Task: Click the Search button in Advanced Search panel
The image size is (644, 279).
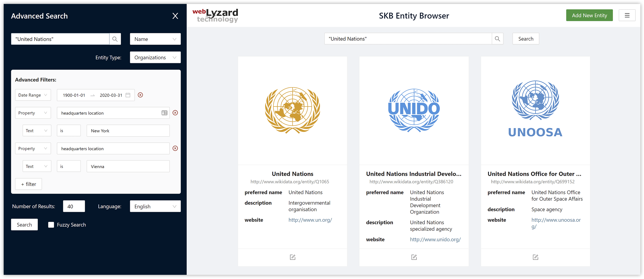Action: click(24, 224)
